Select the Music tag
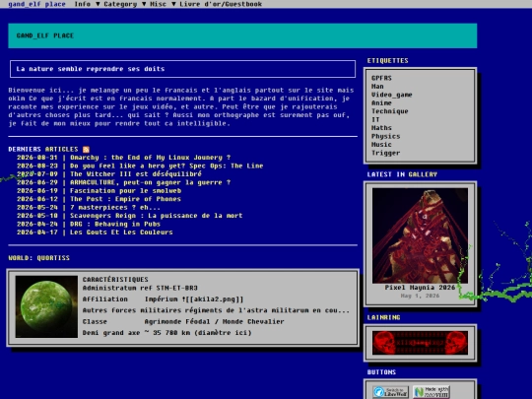Viewport: 532px width, 399px height. point(381,145)
